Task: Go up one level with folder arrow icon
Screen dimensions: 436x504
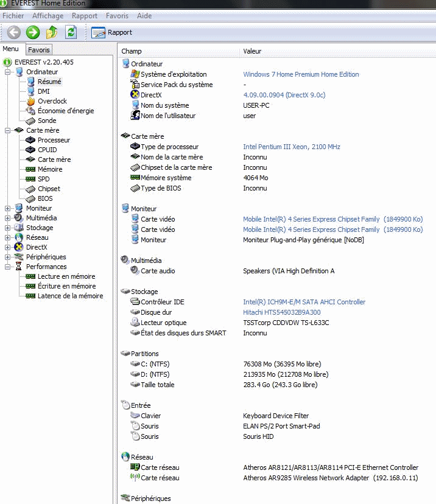Action: coord(52,32)
